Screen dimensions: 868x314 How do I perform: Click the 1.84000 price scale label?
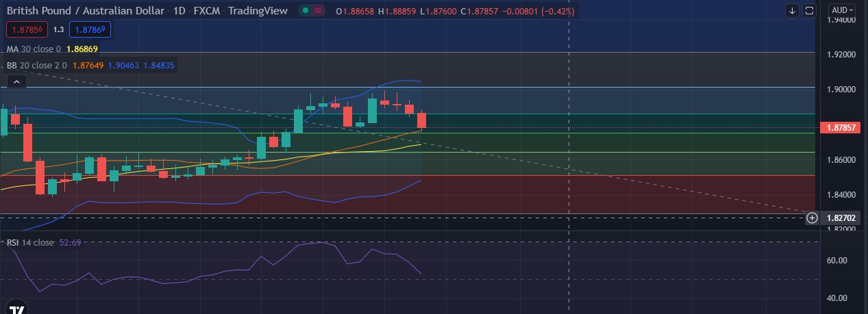tap(841, 195)
